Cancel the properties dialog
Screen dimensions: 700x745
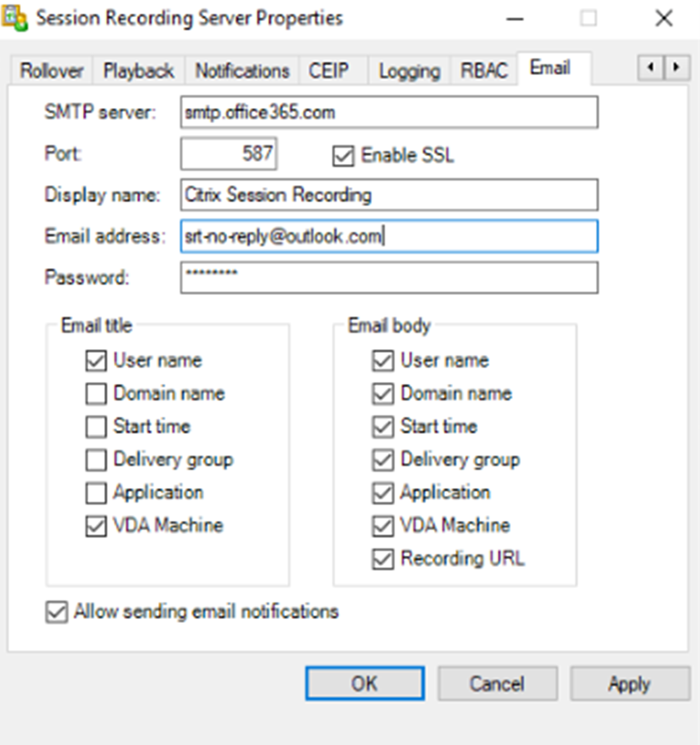(x=497, y=684)
